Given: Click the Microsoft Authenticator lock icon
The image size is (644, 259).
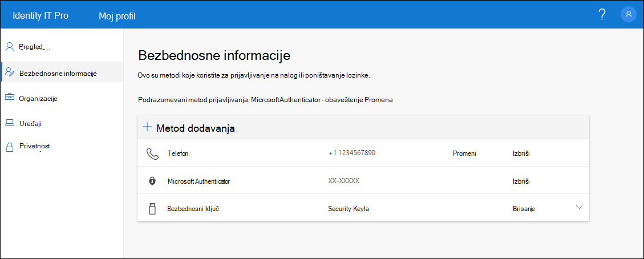Looking at the screenshot, I should 152,181.
